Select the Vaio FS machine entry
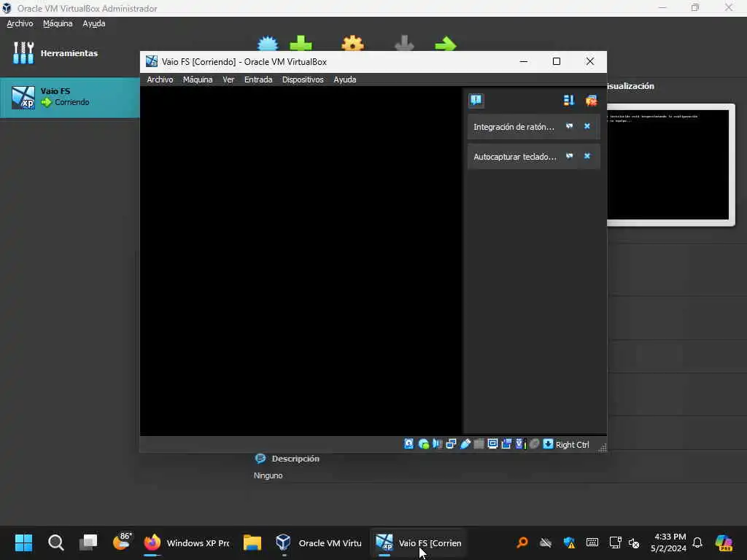Viewport: 747px width, 560px height. (69, 97)
